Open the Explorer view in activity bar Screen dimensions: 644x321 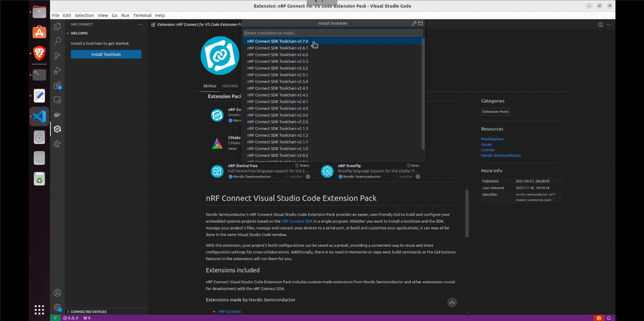(57, 27)
